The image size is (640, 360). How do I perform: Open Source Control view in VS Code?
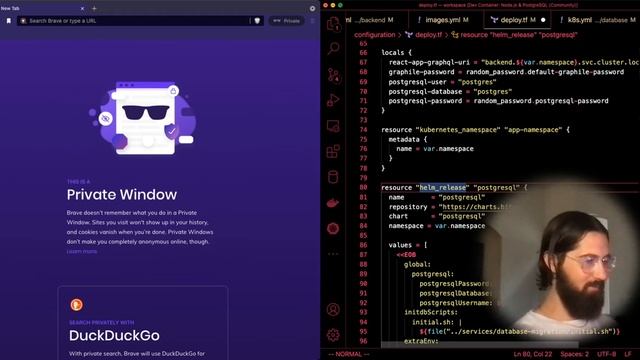pos(333,75)
